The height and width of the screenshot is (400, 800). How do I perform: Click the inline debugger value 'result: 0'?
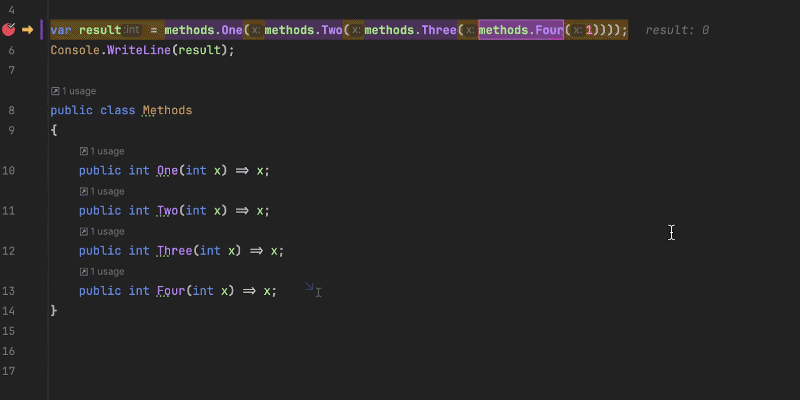(x=677, y=31)
